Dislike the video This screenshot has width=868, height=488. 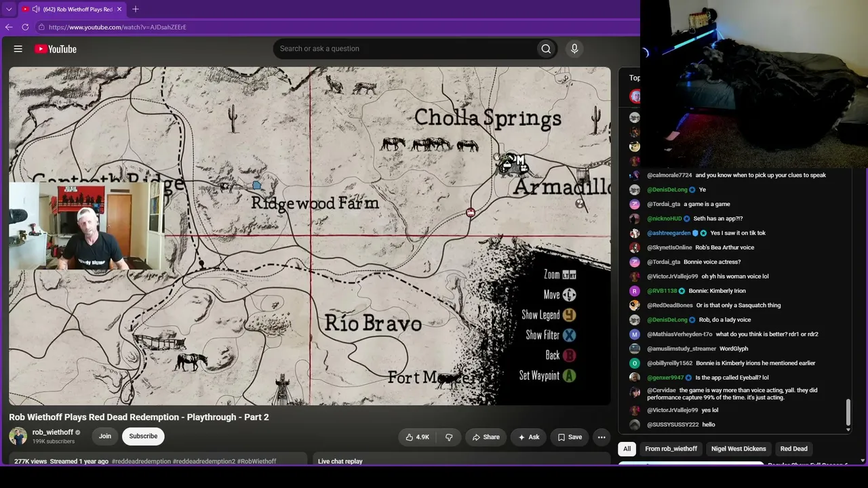tap(449, 437)
